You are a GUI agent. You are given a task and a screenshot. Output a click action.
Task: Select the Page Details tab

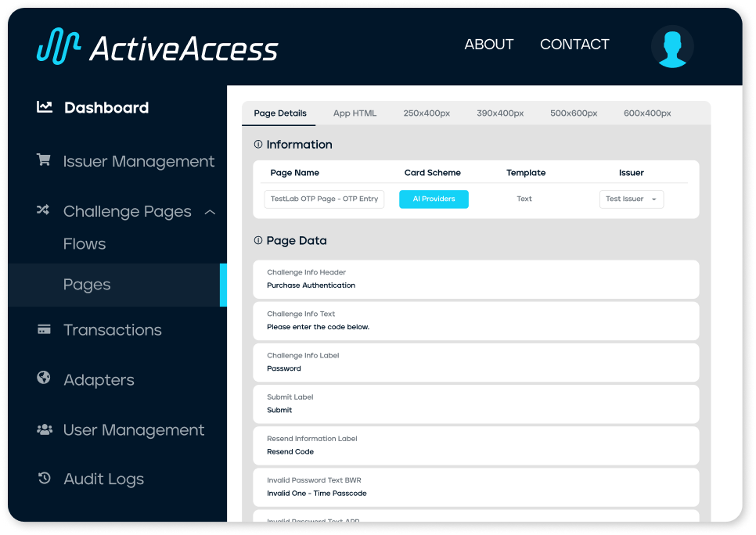point(279,113)
